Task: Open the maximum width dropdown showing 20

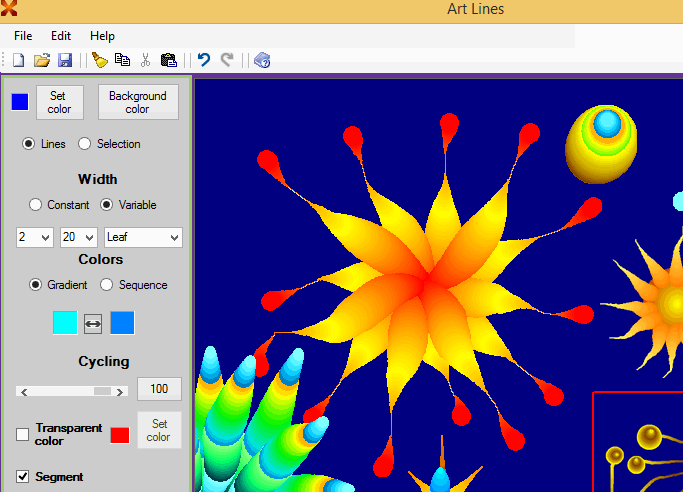Action: [x=78, y=237]
